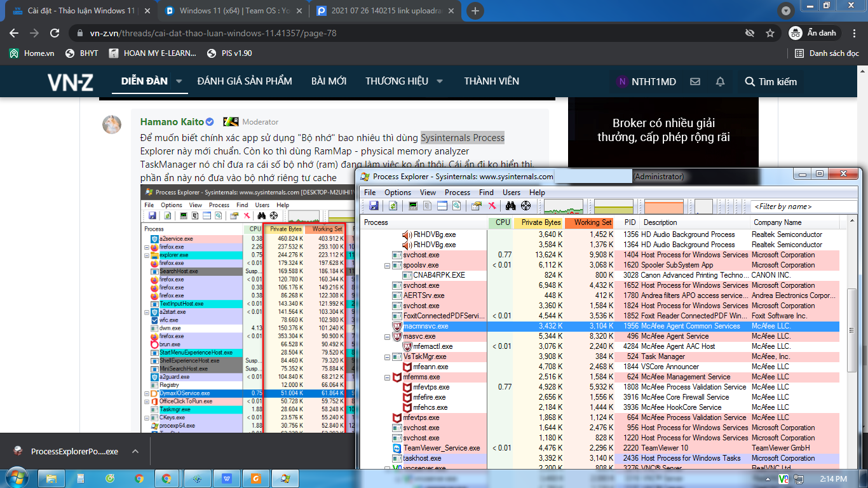Sort by the Private Bytes column header
Screen dimensions: 868x488
539,222
